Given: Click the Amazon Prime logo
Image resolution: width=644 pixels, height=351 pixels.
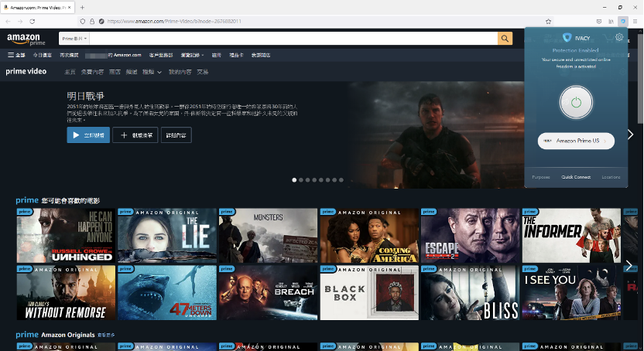Looking at the screenshot, I should click(26, 39).
